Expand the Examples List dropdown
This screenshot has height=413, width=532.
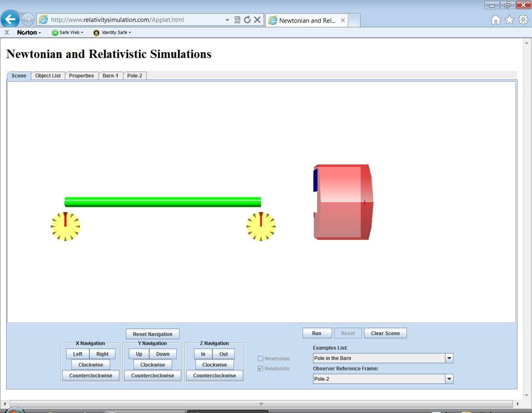(449, 358)
